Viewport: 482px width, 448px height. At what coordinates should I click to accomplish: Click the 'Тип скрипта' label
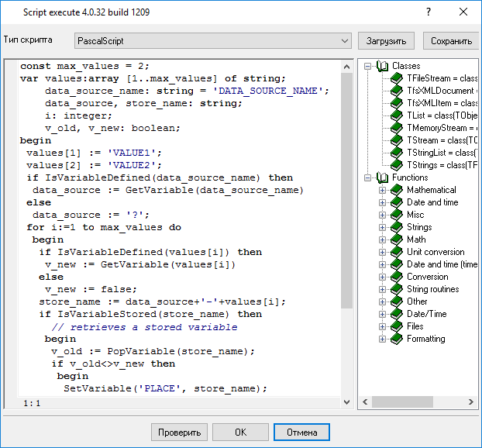pos(28,40)
